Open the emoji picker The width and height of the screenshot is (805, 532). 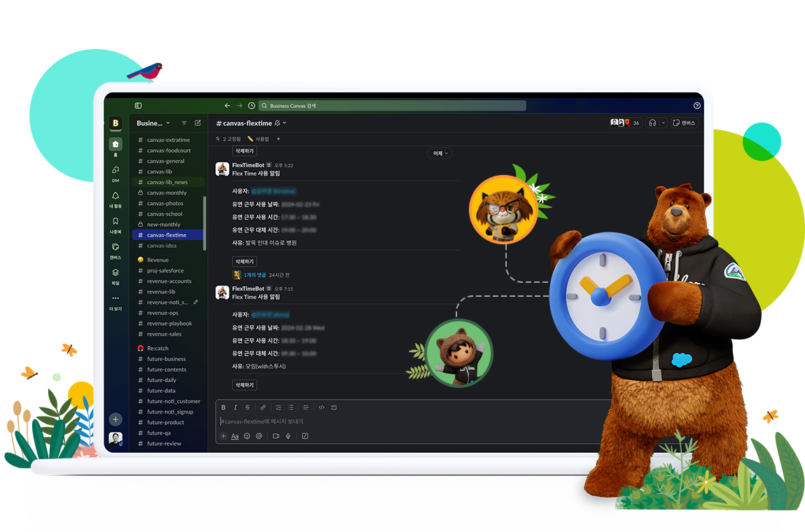click(x=247, y=436)
